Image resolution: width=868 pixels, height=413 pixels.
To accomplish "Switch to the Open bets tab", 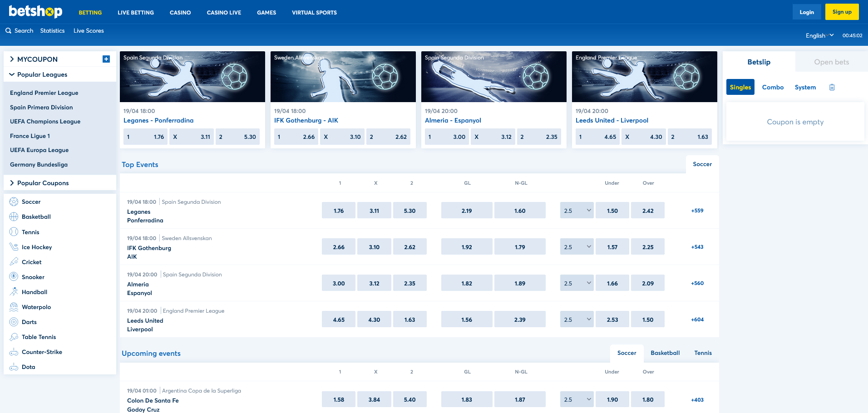I will [831, 62].
